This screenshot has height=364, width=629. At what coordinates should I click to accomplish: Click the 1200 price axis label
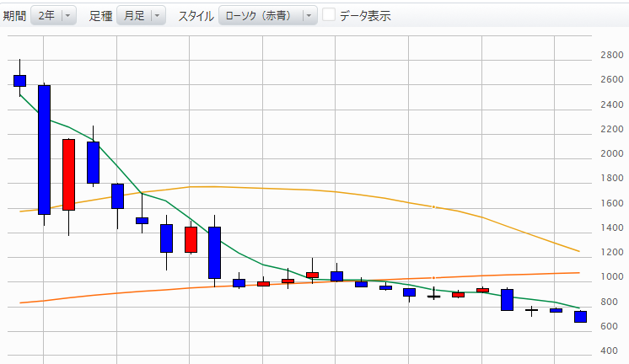tap(612, 252)
